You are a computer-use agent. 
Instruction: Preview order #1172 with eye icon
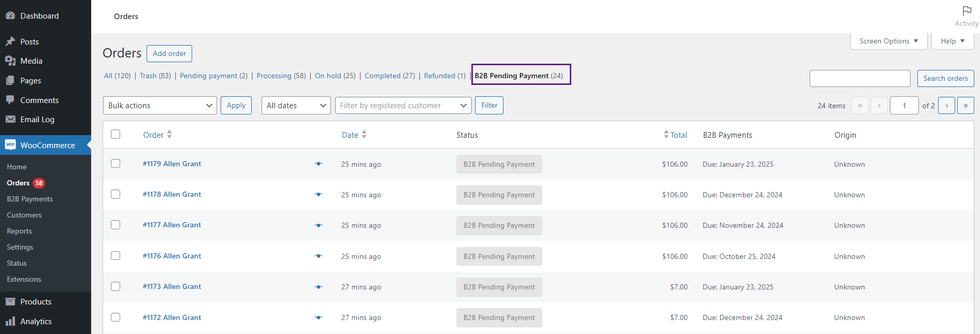(319, 317)
